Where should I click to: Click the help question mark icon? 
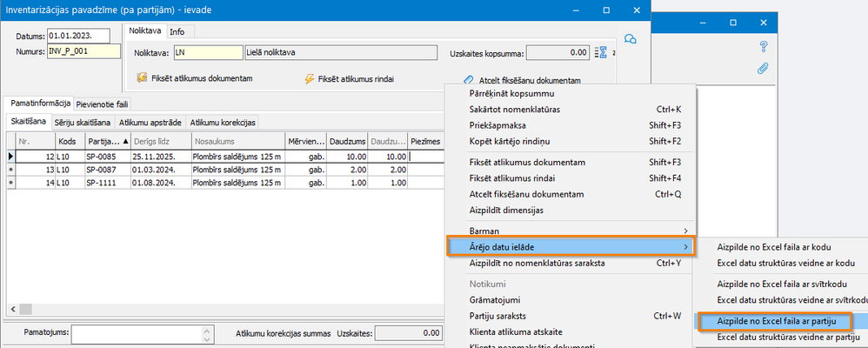point(764,47)
